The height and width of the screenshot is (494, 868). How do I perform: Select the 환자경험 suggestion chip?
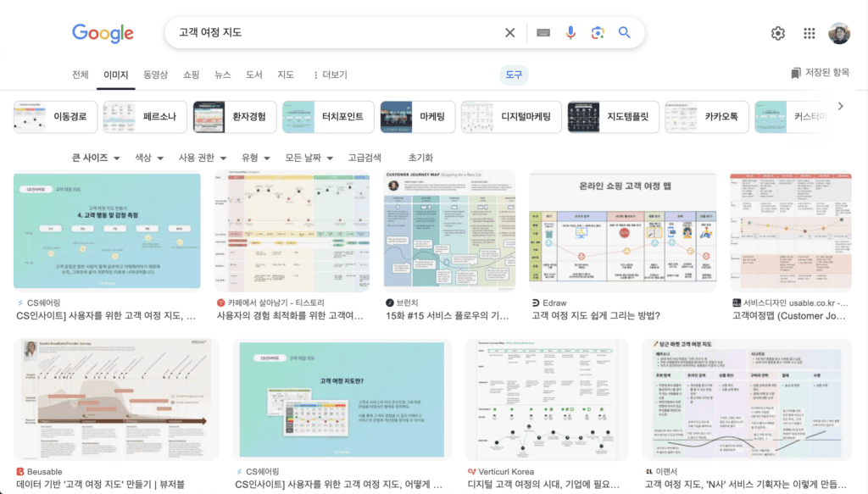click(235, 117)
